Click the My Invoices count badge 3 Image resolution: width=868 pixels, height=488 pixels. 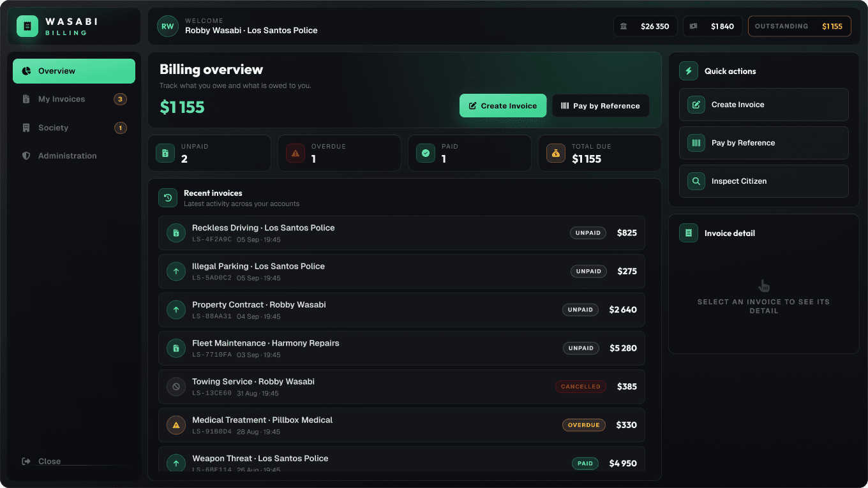[120, 99]
